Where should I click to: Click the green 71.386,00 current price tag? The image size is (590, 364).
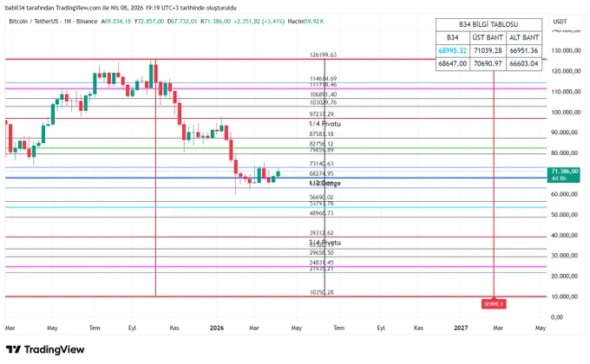point(565,174)
